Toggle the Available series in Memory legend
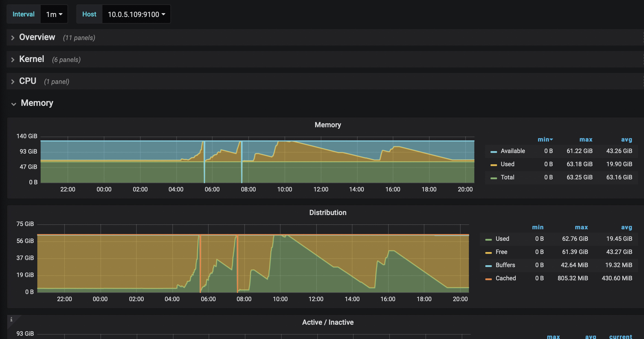This screenshot has width=644, height=339. point(513,151)
